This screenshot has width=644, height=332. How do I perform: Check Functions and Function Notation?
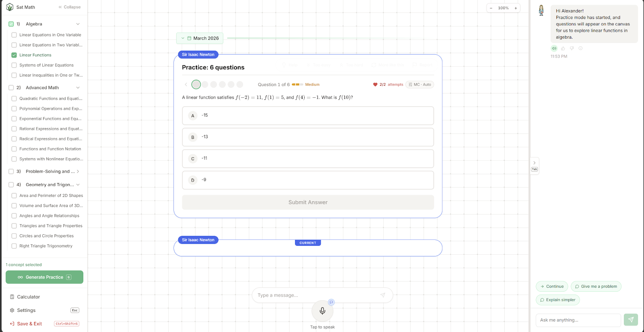click(x=14, y=149)
